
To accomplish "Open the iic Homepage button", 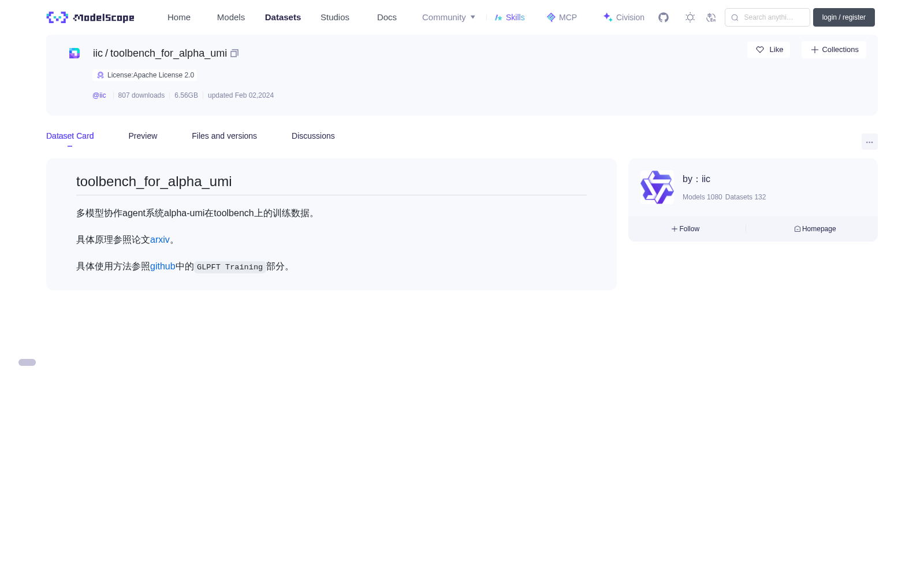I will point(815,229).
